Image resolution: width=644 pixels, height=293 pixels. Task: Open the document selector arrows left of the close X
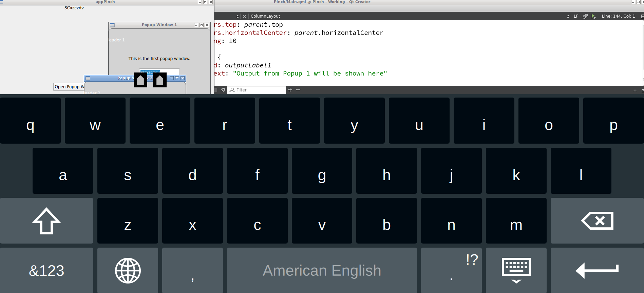coord(238,16)
